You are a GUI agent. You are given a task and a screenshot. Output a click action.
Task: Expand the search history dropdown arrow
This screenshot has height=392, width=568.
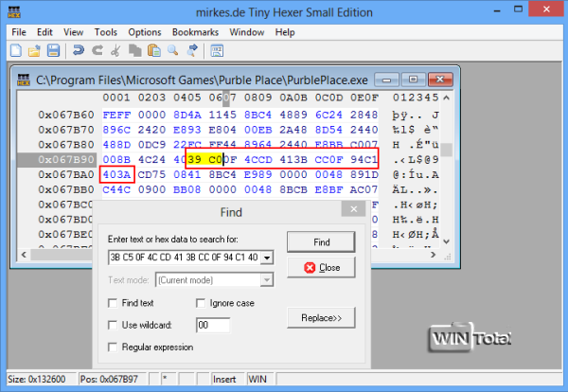267,258
